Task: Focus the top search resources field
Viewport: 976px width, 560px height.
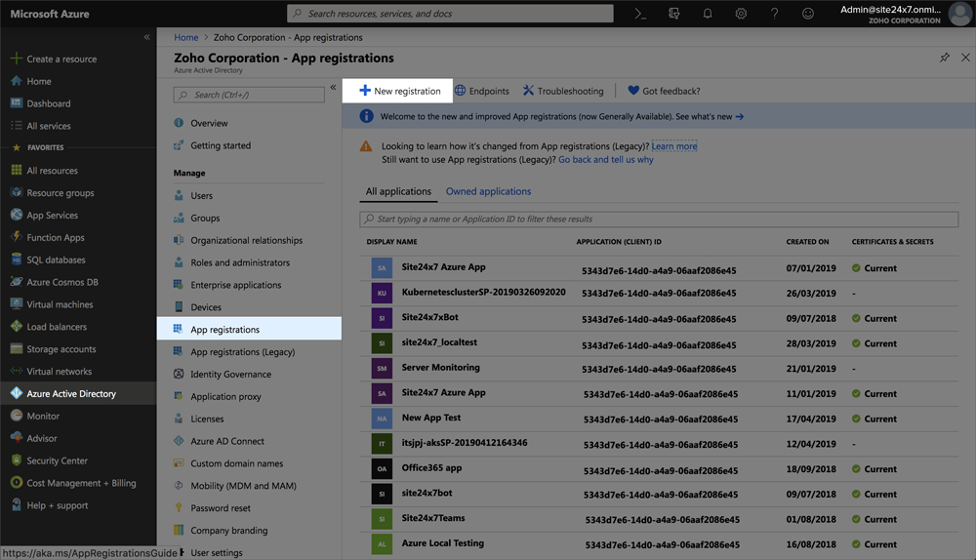Action: coord(450,13)
